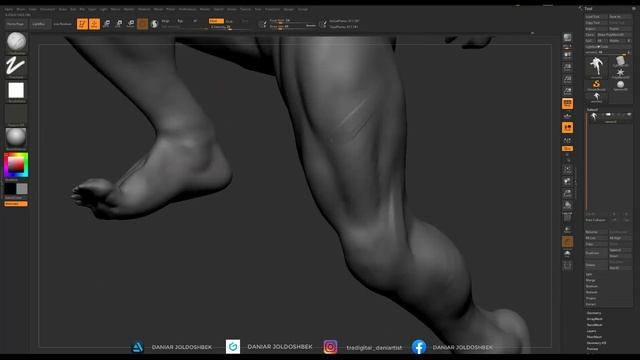Expand the Remesh section in Subtool
Image resolution: width=640 pixels, height=360 pixels.
(x=591, y=292)
